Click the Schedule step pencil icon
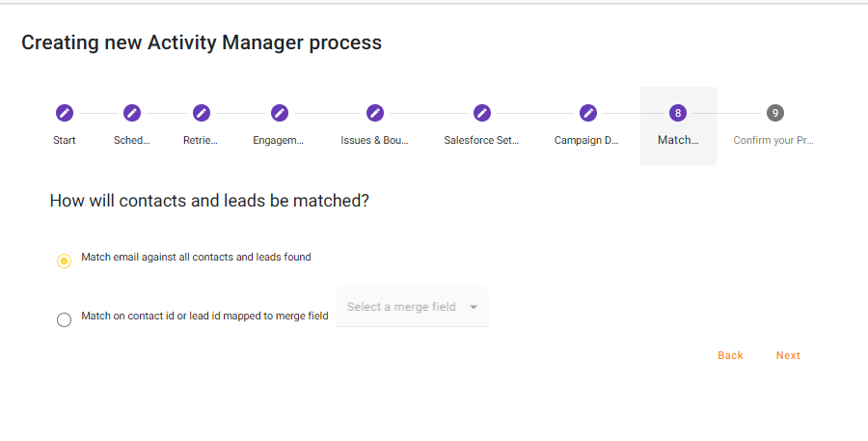Viewport: 868px width, 441px height. pos(132,113)
